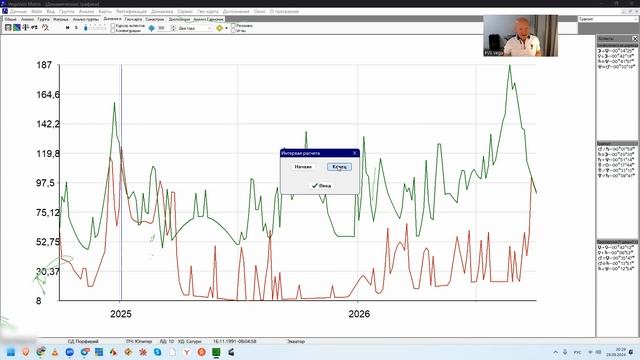Open Brave browser from the taskbar
640x360 pixels.
(26, 352)
